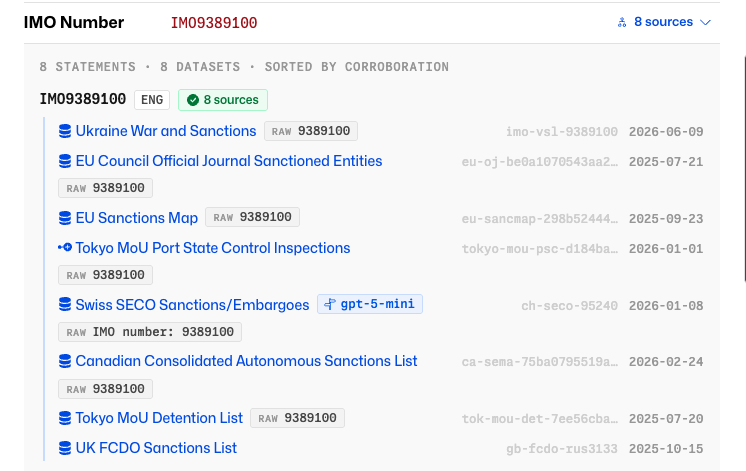The width and height of the screenshot is (746, 471).
Task: Click the date 2026-01-01
Action: coord(666,249)
